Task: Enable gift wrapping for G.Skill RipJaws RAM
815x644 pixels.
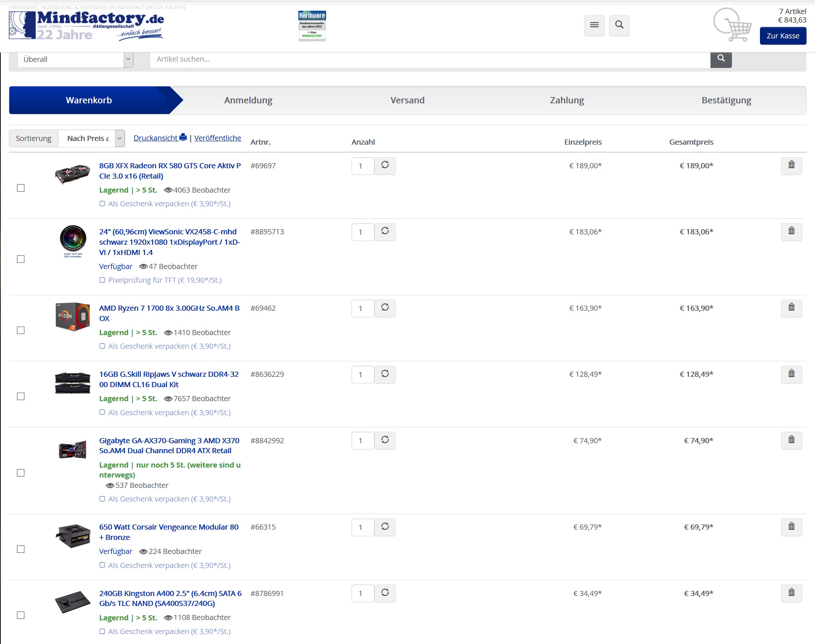Action: (102, 413)
